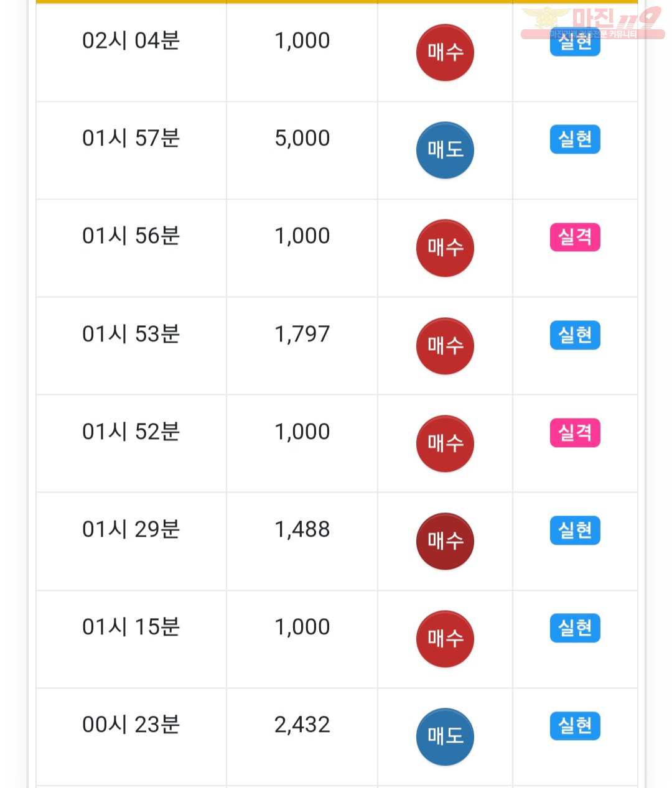Click the blue 실현 badge in the 01시 57분 row

[x=575, y=139]
